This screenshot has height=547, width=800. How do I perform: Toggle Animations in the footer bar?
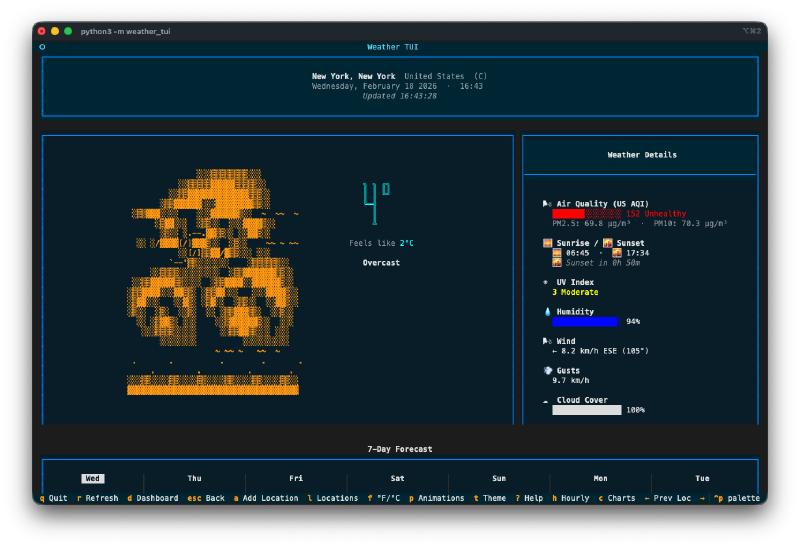click(x=436, y=498)
